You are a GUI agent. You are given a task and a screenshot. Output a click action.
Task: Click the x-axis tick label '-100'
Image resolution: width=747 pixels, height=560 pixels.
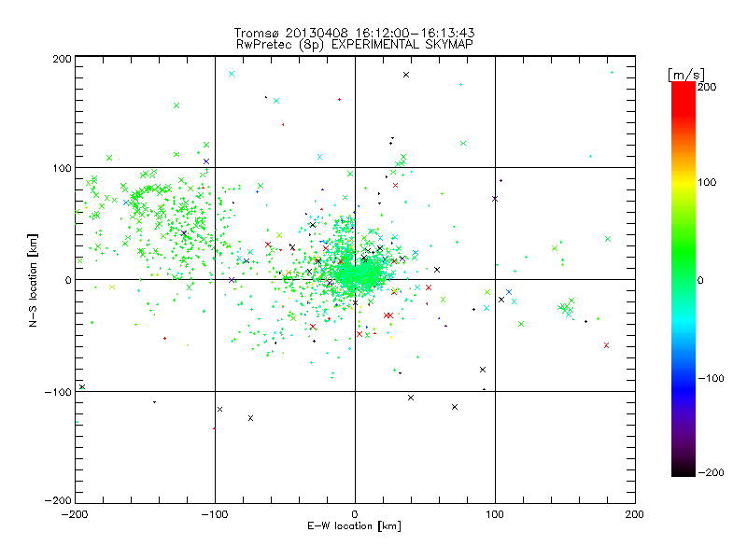point(215,514)
